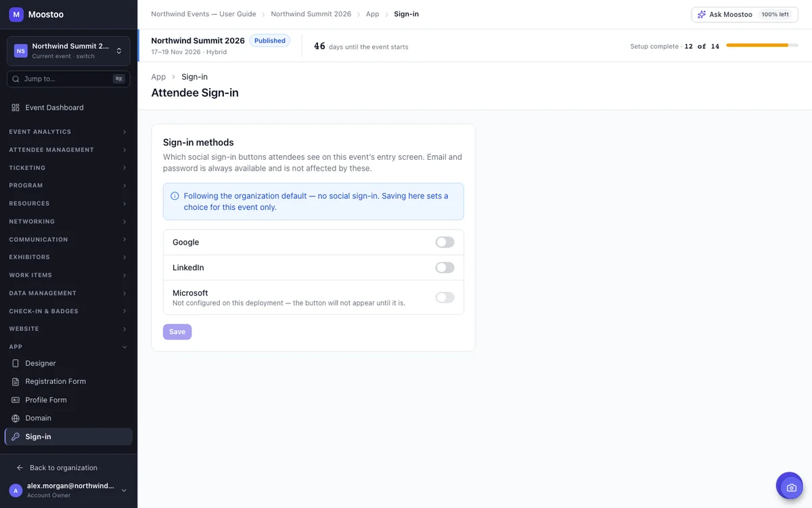Open the floating camera screenshot button

789,486
